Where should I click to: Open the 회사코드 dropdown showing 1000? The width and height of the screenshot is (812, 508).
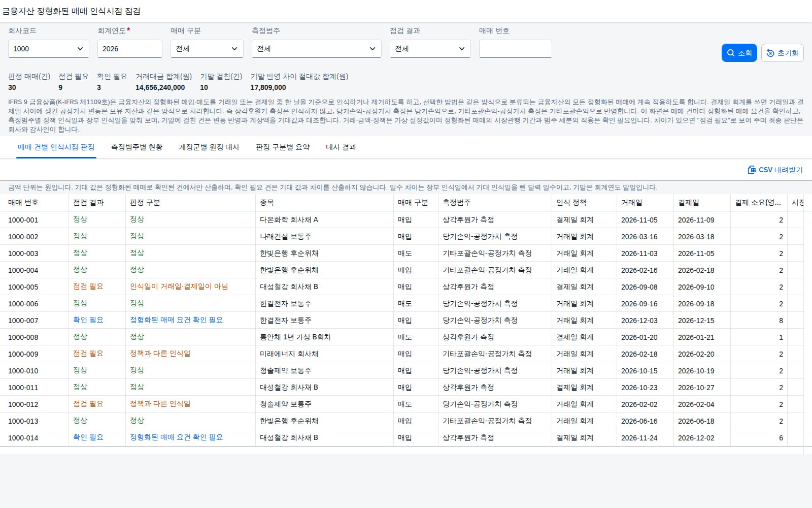tap(49, 49)
